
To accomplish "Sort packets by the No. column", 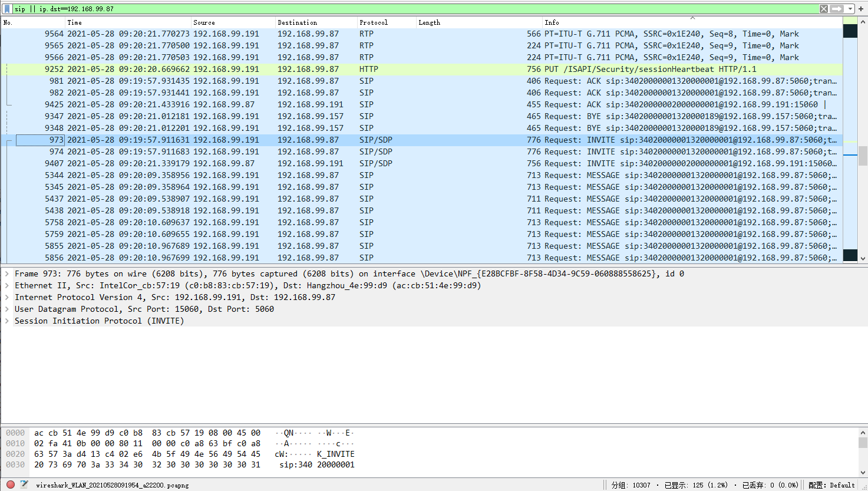I will coord(32,22).
